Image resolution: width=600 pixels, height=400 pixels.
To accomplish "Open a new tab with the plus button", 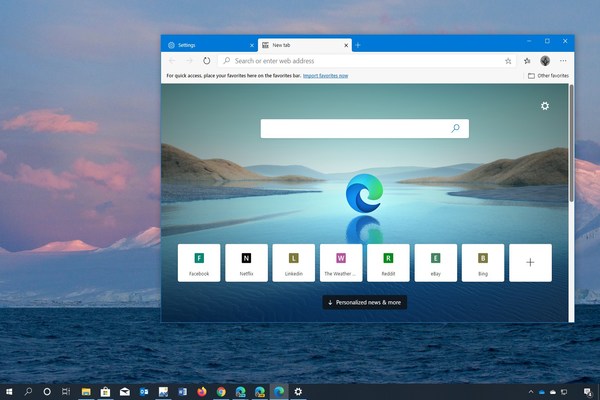I will click(358, 45).
